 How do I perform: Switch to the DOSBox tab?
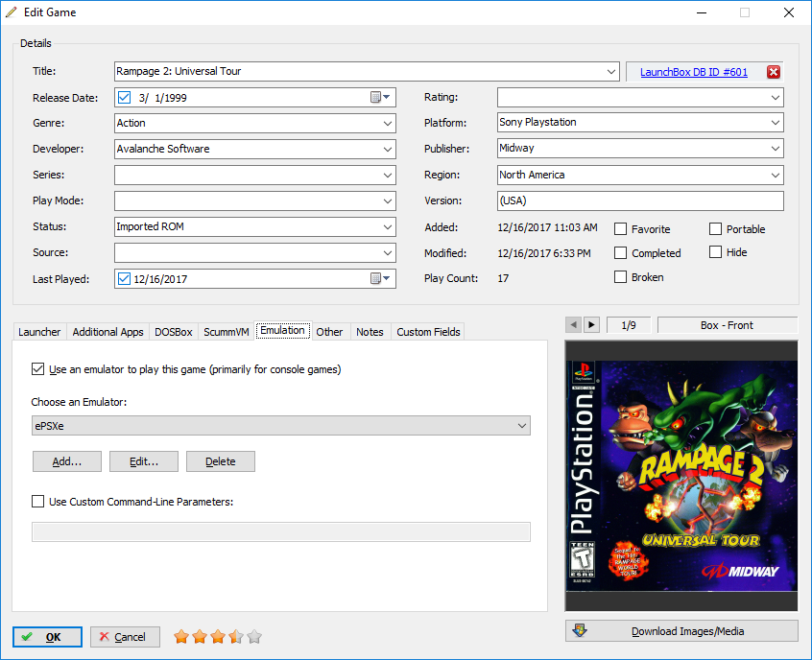(174, 332)
